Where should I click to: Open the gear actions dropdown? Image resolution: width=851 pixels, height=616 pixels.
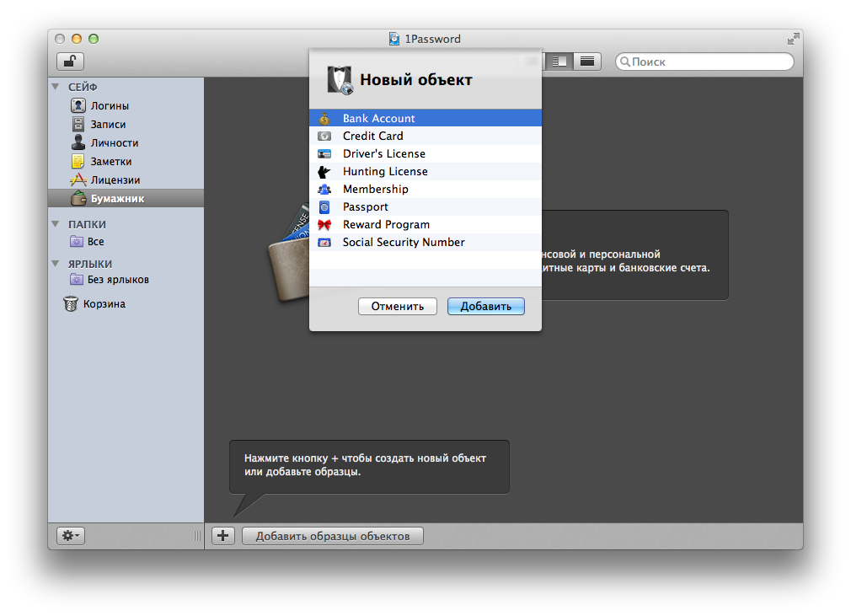(70, 535)
